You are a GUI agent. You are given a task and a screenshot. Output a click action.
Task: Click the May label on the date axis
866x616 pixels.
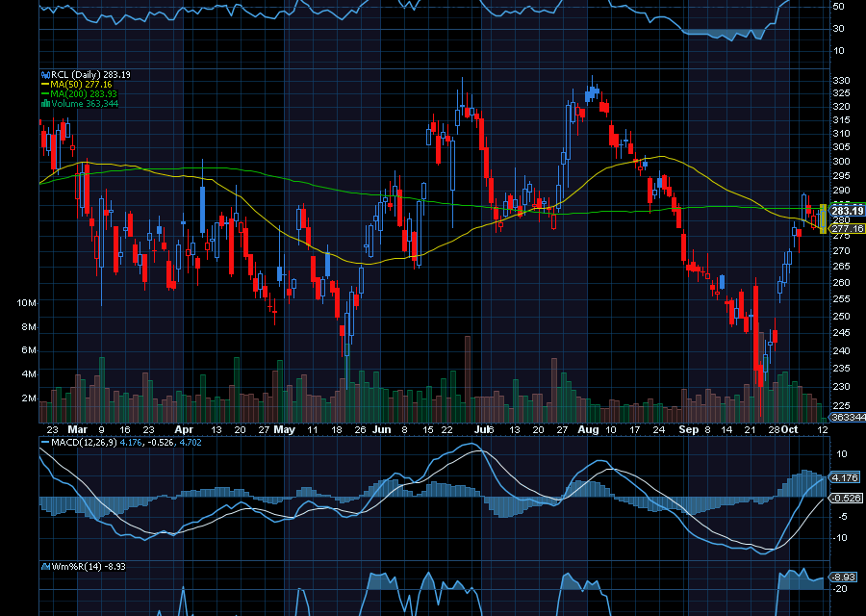[285, 430]
